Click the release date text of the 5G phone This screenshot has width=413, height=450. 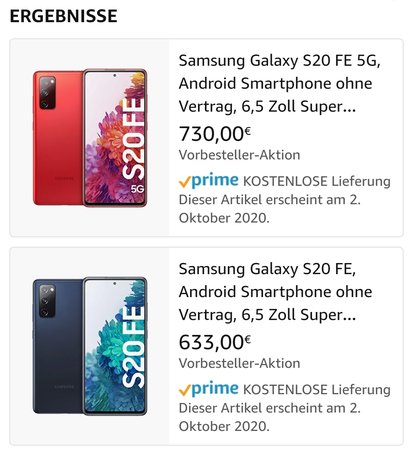269,209
